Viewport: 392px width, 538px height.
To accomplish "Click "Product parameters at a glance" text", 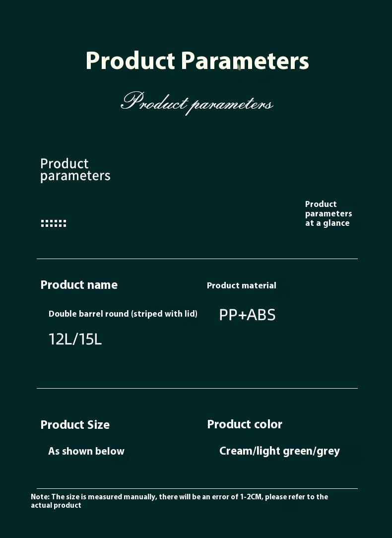I will coord(328,214).
